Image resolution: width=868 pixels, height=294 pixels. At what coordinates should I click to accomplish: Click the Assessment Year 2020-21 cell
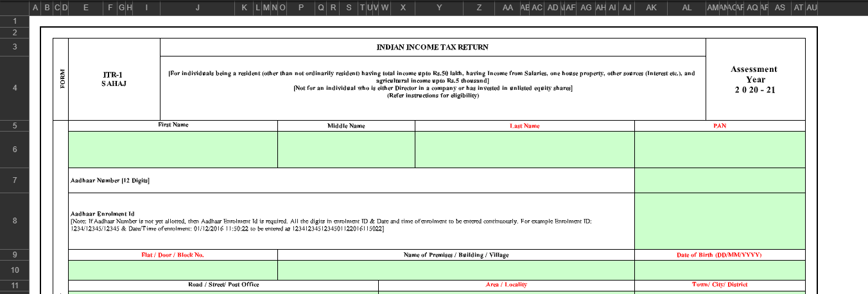click(756, 80)
